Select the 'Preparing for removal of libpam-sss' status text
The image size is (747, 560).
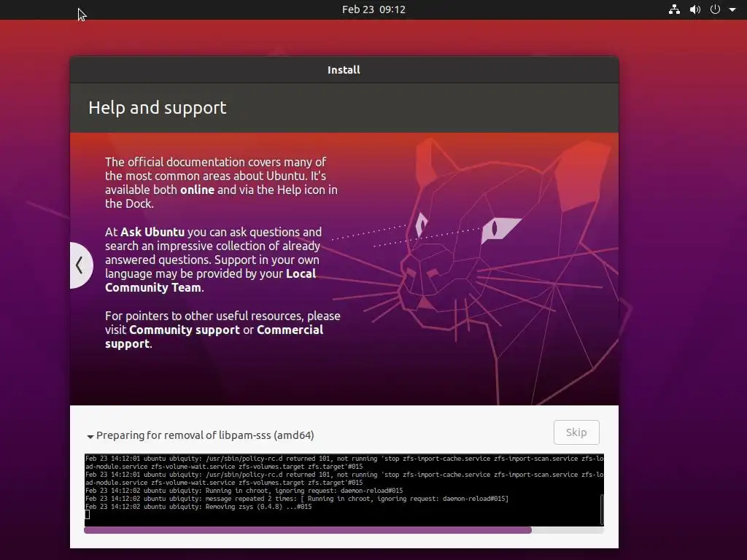[x=205, y=435]
